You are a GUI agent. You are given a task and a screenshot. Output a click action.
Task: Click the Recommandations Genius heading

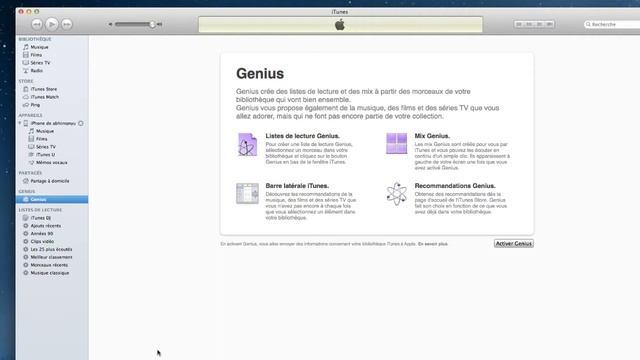pyautogui.click(x=455, y=186)
